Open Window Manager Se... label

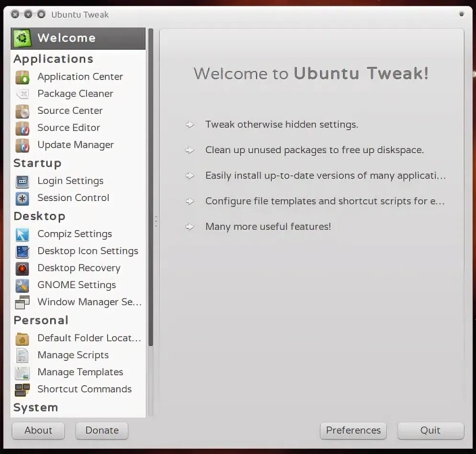(x=89, y=302)
